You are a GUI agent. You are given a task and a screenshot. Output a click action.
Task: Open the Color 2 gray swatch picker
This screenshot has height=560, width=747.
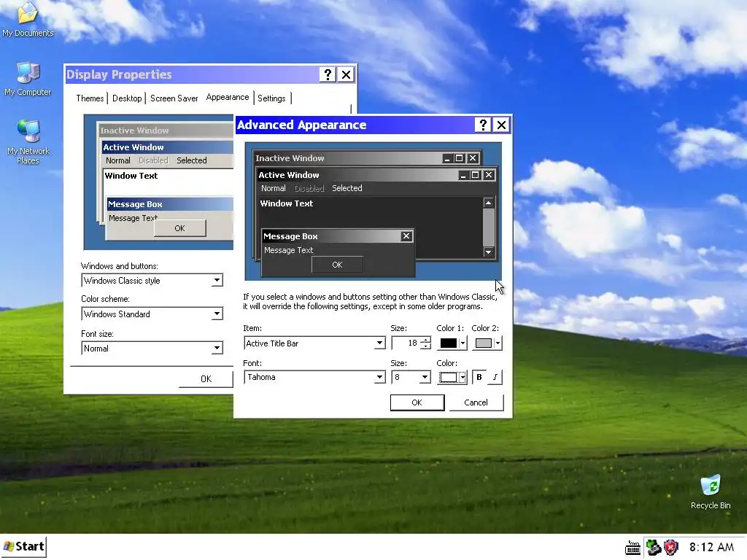pos(487,343)
